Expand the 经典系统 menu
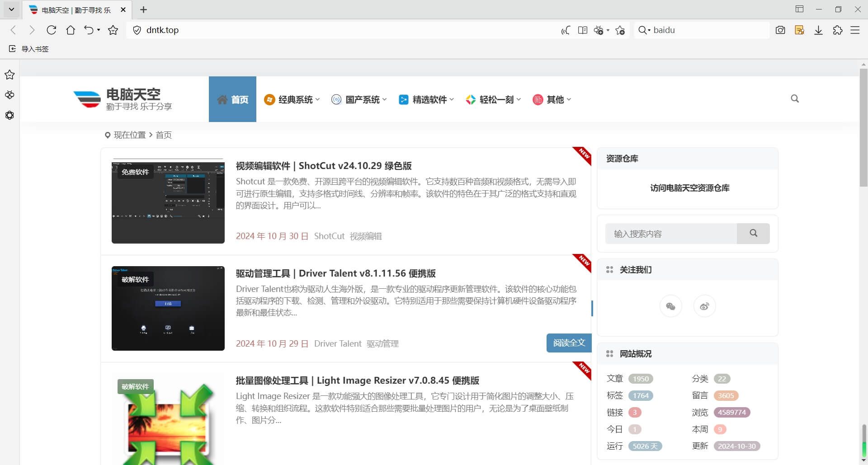Screen dimensions: 868x465 pos(292,99)
